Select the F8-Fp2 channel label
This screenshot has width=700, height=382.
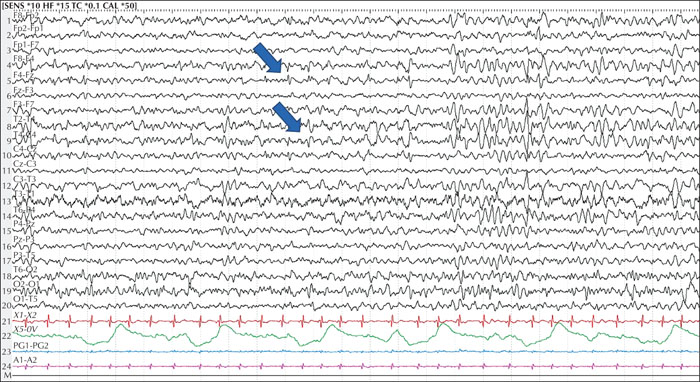tap(26, 15)
